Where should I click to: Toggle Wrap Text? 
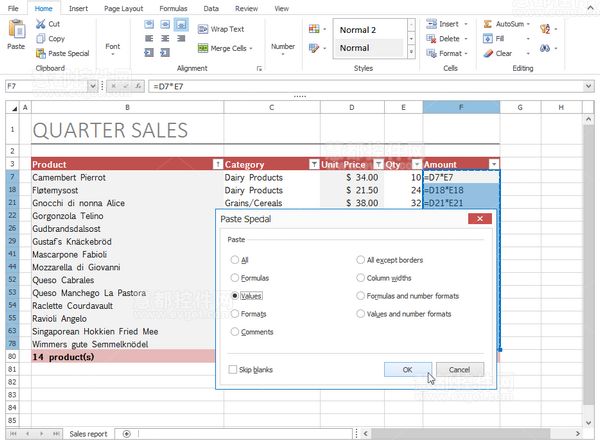[x=221, y=29]
